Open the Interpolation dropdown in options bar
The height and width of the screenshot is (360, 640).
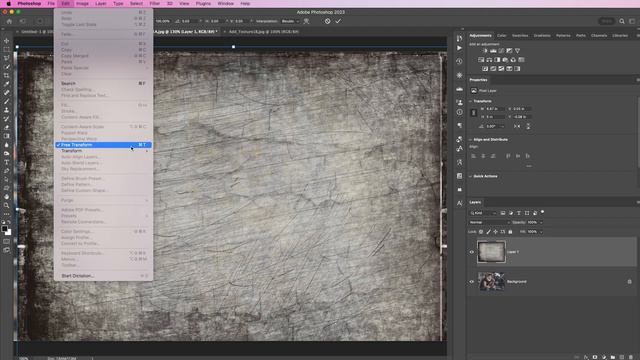(290, 21)
